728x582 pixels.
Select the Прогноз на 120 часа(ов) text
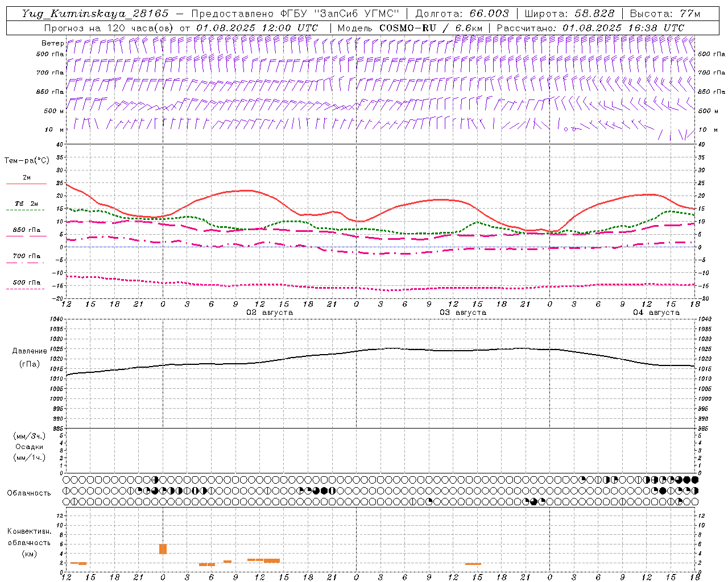(109, 28)
